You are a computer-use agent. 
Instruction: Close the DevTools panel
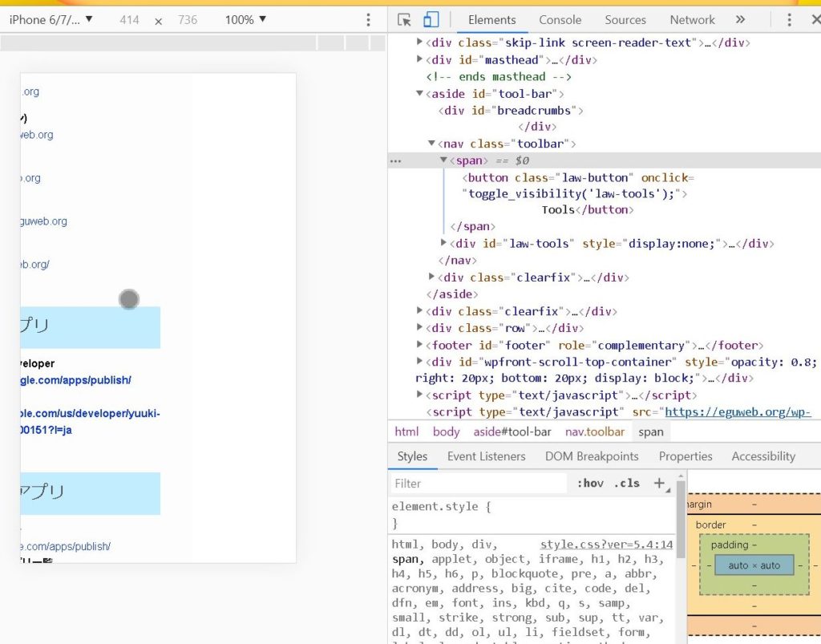815,20
